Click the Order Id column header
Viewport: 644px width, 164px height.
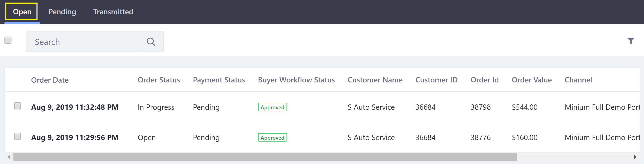(x=485, y=80)
